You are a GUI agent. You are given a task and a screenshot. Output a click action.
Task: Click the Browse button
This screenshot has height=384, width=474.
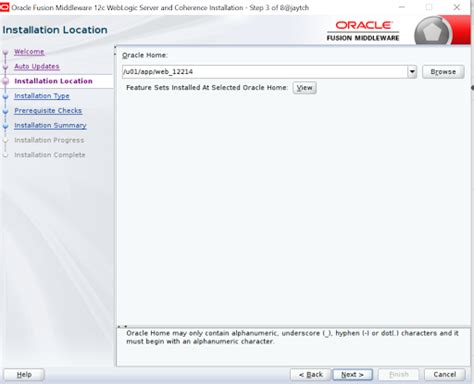point(443,72)
